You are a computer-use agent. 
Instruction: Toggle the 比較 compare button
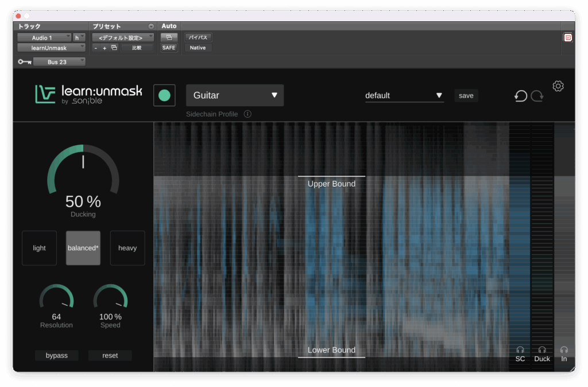(137, 48)
